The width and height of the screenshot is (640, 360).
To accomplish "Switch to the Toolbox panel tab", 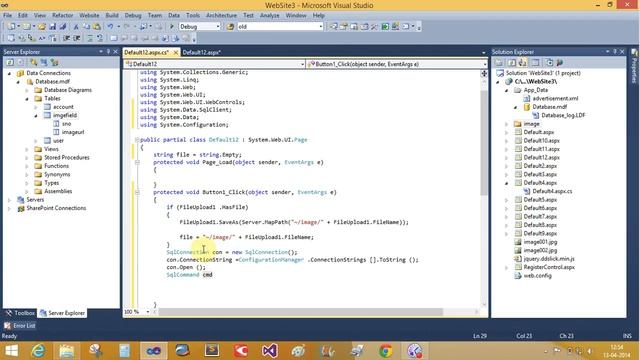I will tap(20, 313).
